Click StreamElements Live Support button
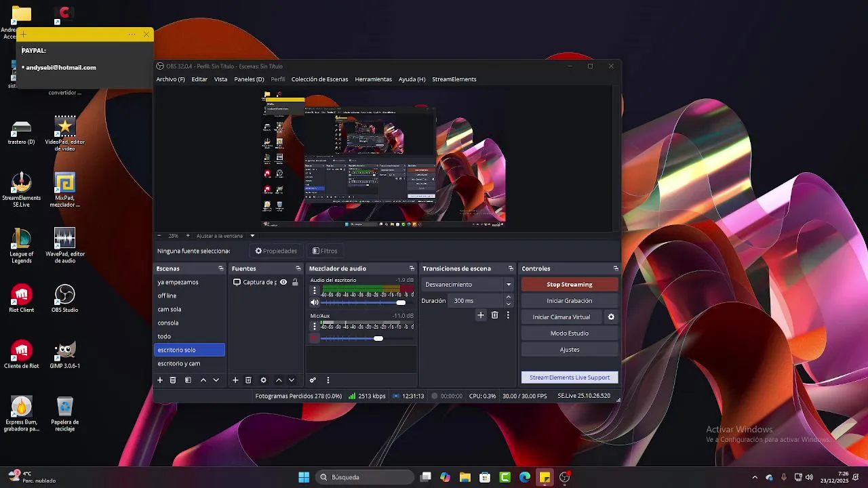 point(570,378)
